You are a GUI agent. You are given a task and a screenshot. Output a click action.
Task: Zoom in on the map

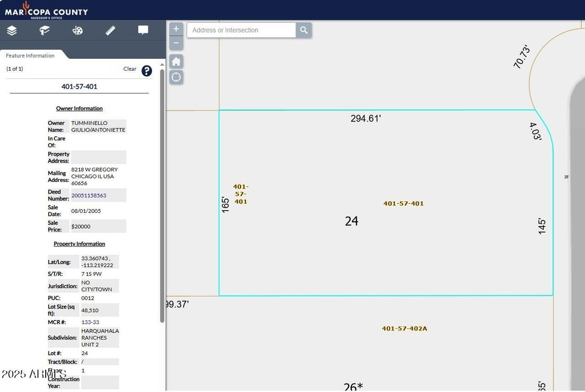176,29
